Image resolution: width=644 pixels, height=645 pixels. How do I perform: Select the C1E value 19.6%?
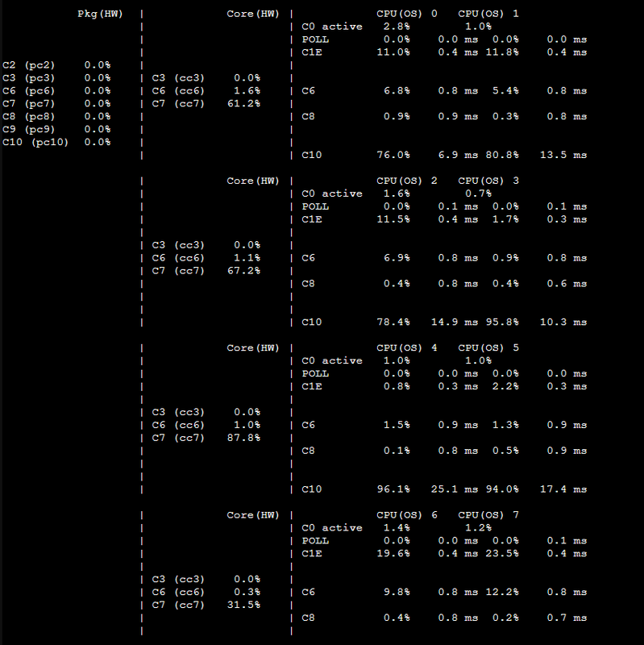tap(393, 554)
